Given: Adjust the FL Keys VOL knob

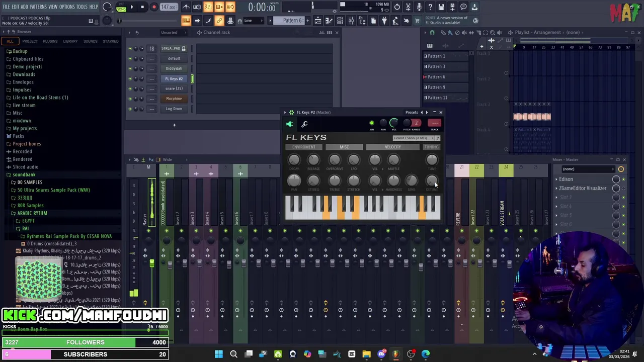Looking at the screenshot, I should click(x=394, y=123).
